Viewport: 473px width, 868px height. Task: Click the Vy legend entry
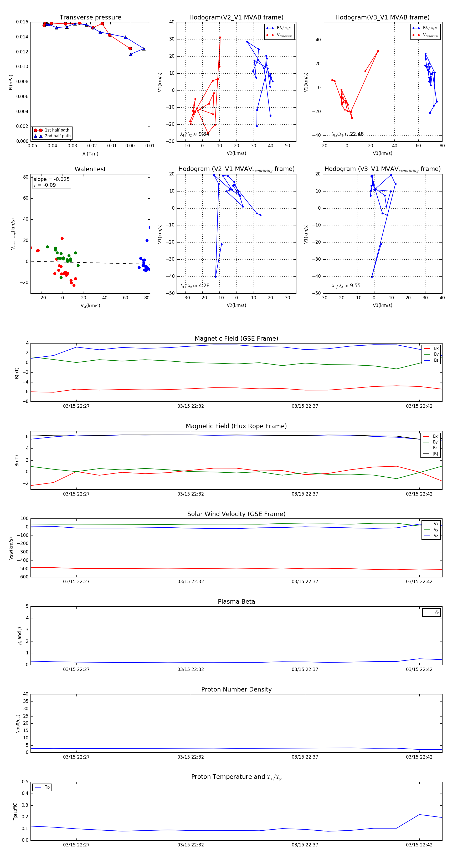click(431, 530)
